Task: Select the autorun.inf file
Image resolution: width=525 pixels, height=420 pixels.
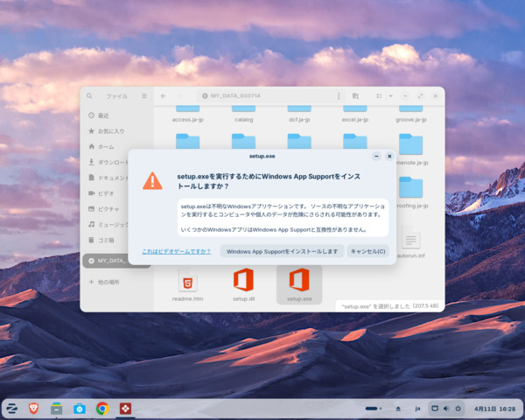Action: 411,241
